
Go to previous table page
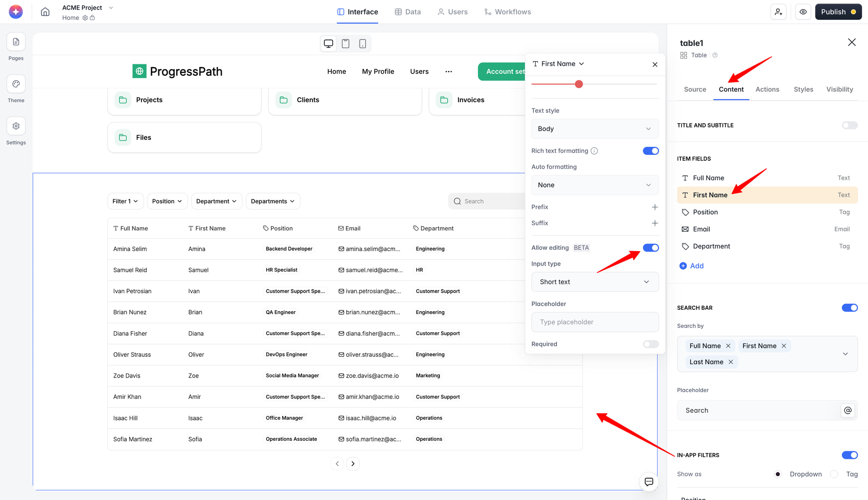click(x=337, y=463)
